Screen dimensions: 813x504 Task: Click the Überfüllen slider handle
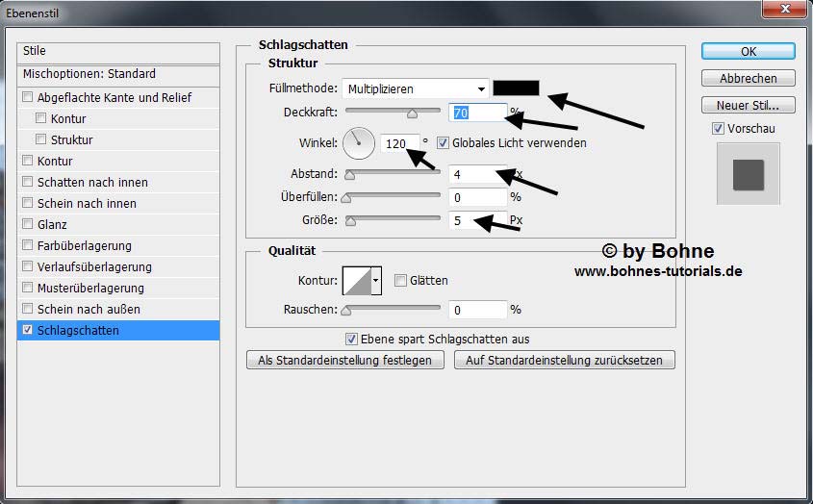tap(346, 197)
